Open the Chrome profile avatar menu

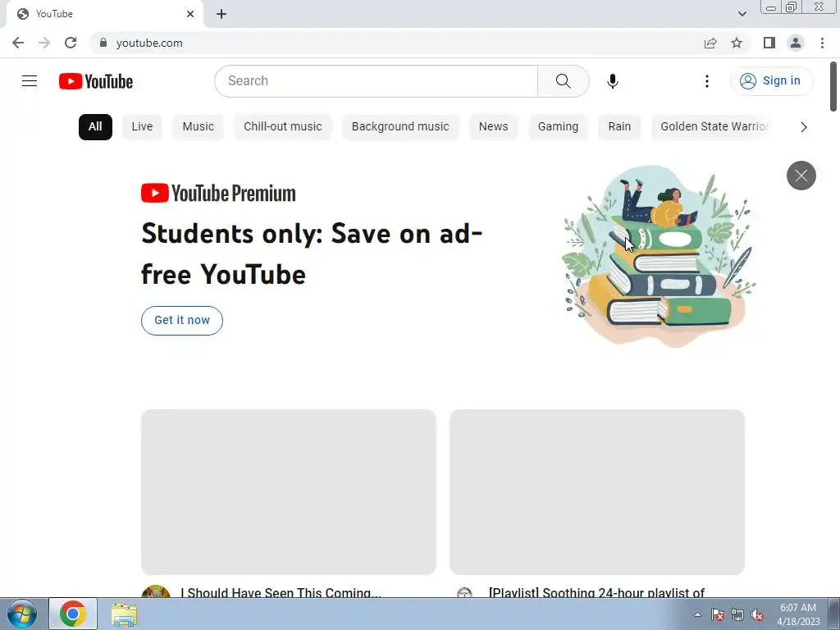pos(796,43)
